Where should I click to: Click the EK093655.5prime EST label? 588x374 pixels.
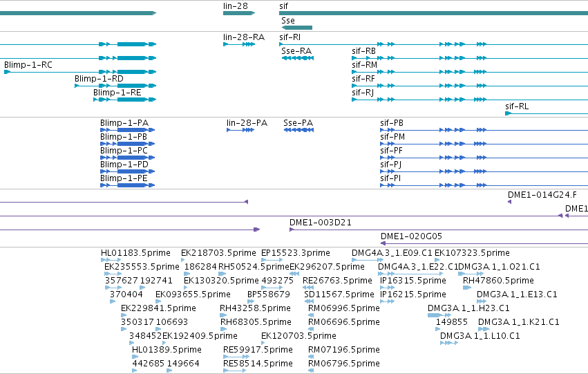(x=193, y=295)
